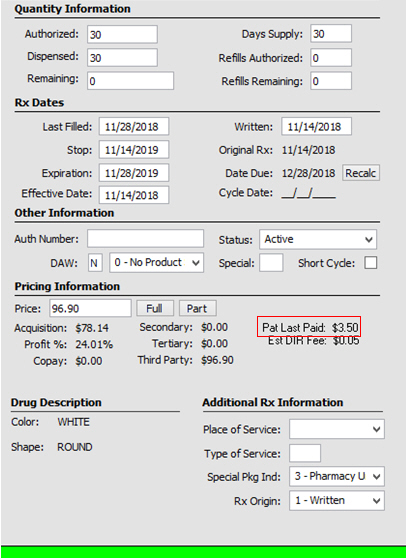
Task: Open the Status dropdown showing Active
Action: click(x=318, y=239)
